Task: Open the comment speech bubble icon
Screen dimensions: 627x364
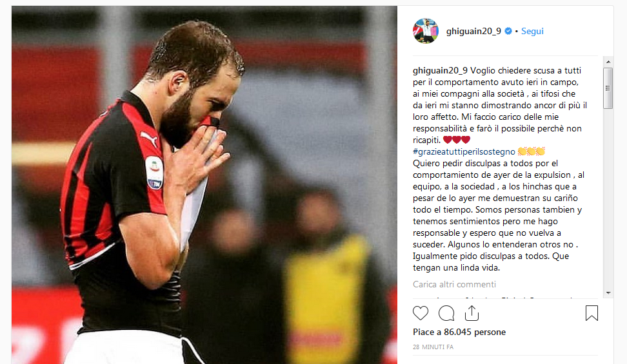Action: click(446, 313)
